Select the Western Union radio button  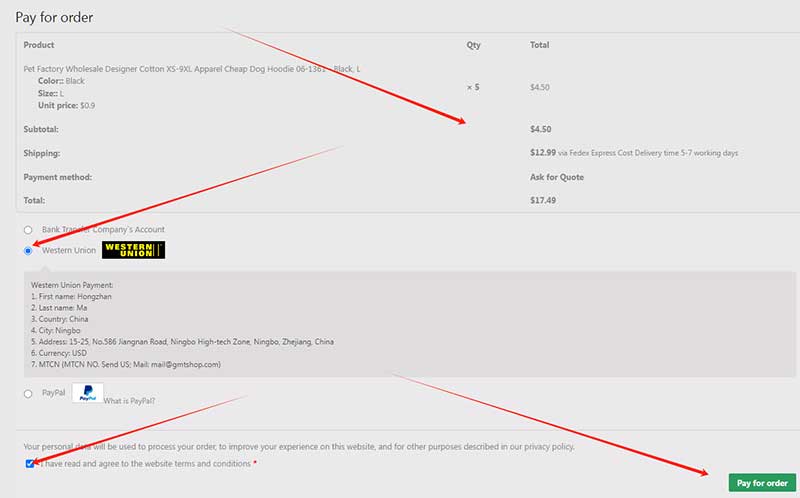click(28, 251)
